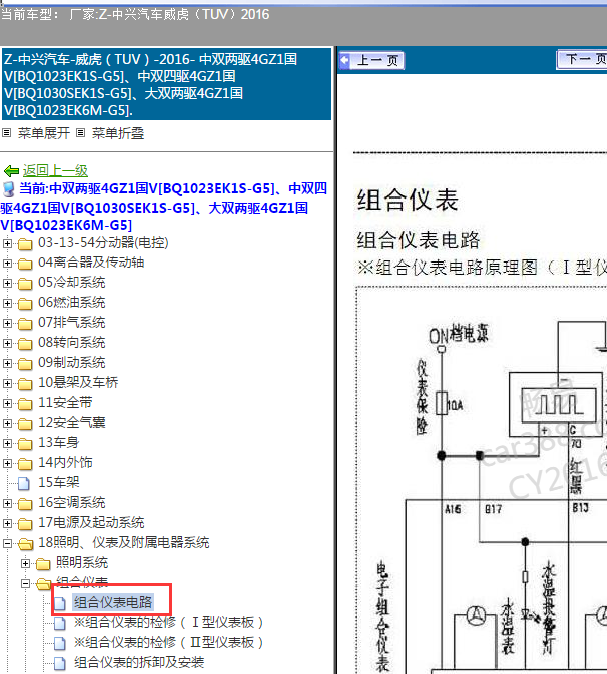
Task: Click the highlighted vehicle model header text
Action: click(166, 84)
